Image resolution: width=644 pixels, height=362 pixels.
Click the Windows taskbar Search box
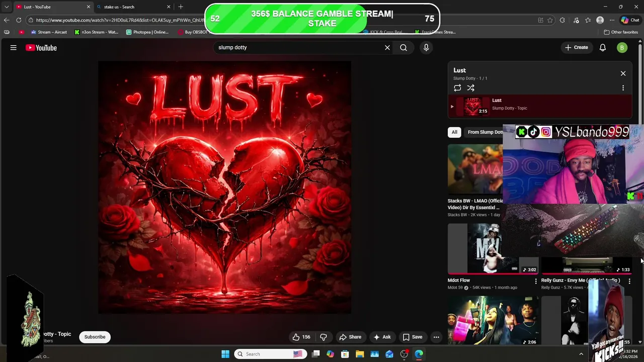click(270, 354)
